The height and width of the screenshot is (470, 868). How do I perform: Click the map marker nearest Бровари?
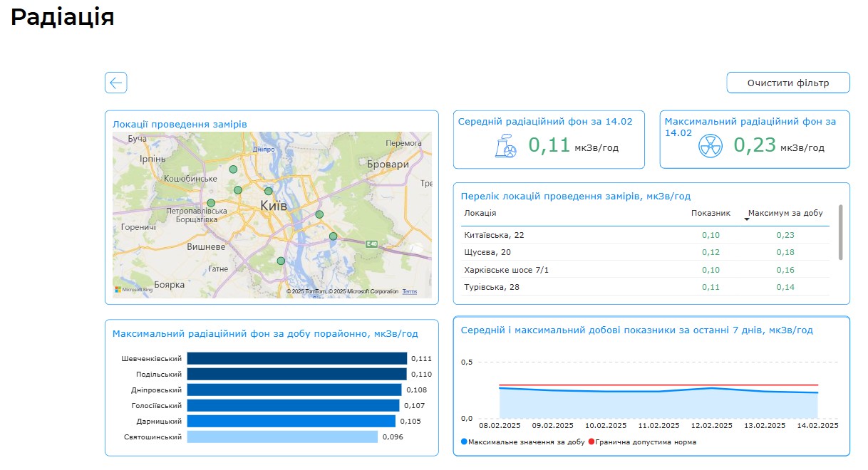tap(319, 214)
